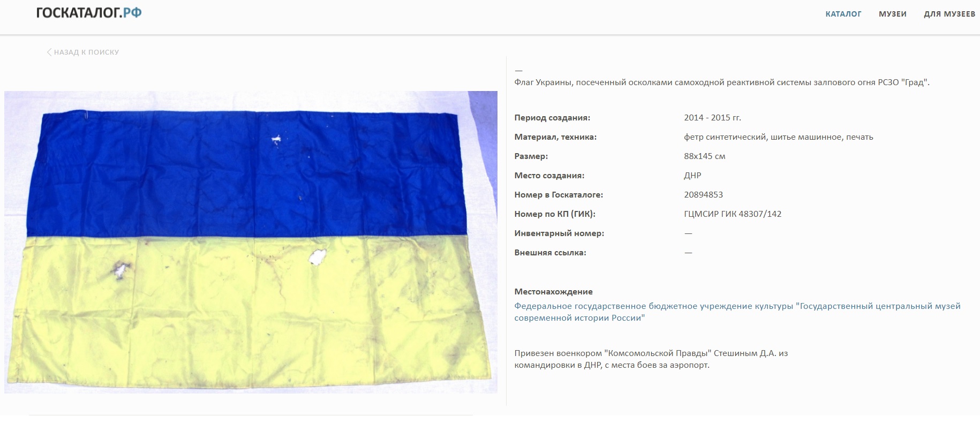The image size is (980, 439).
Task: Click the description mentioning Комсомольской Правды
Action: (651, 359)
